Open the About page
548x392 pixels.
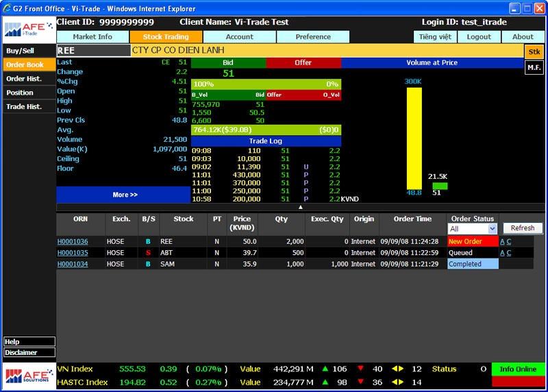[x=523, y=37]
